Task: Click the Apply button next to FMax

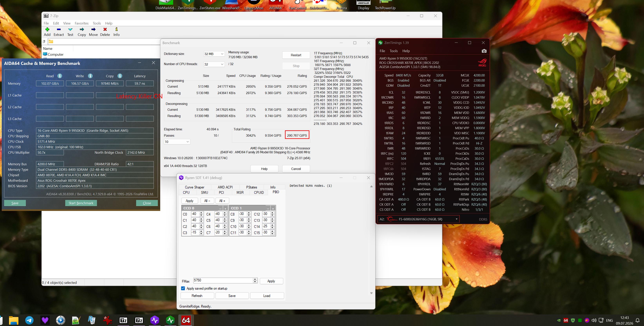Action: click(x=271, y=281)
